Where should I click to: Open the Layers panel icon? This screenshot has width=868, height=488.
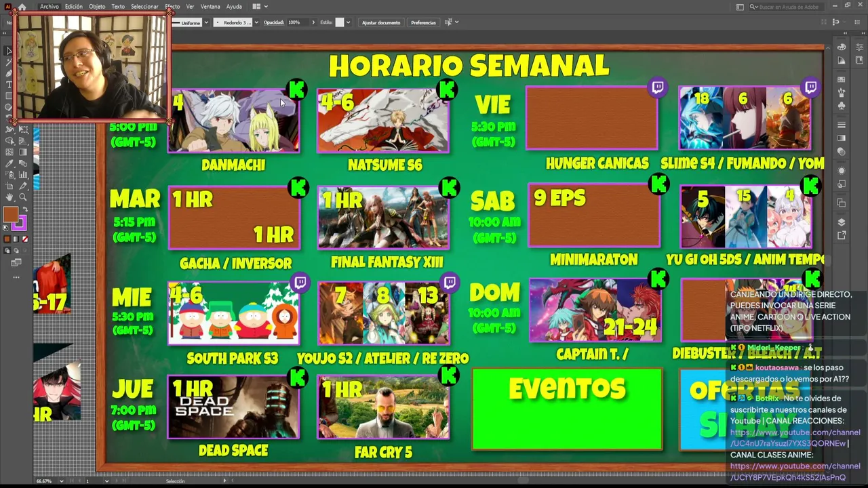[x=842, y=222]
